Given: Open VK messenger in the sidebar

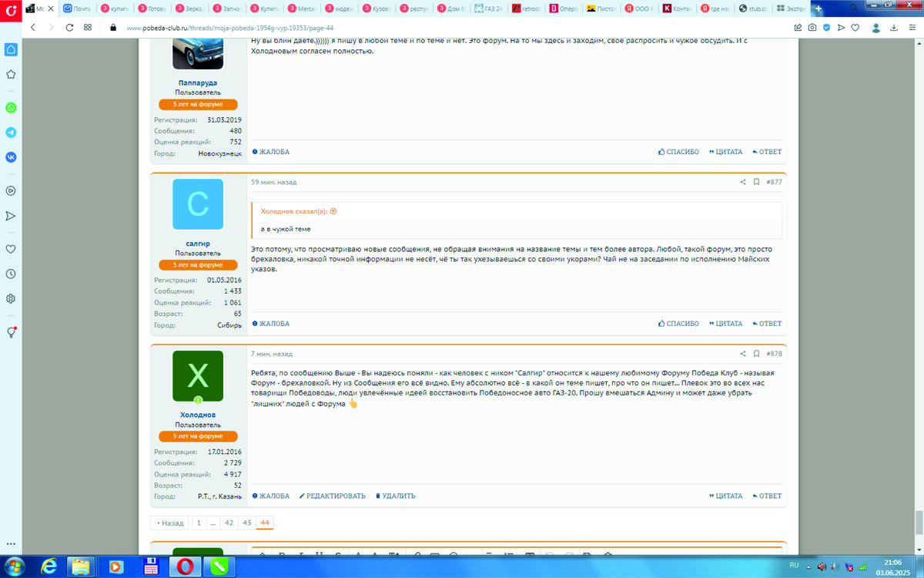Looking at the screenshot, I should tap(11, 156).
